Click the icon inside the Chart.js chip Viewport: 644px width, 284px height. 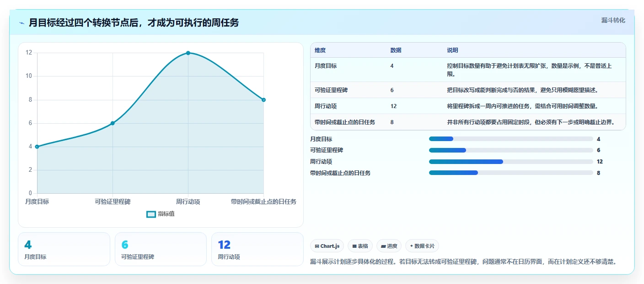317,246
